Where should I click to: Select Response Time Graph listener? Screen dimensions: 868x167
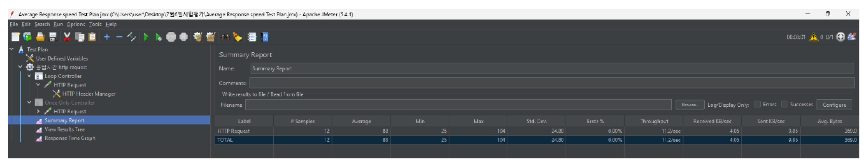pyautogui.click(x=70, y=138)
